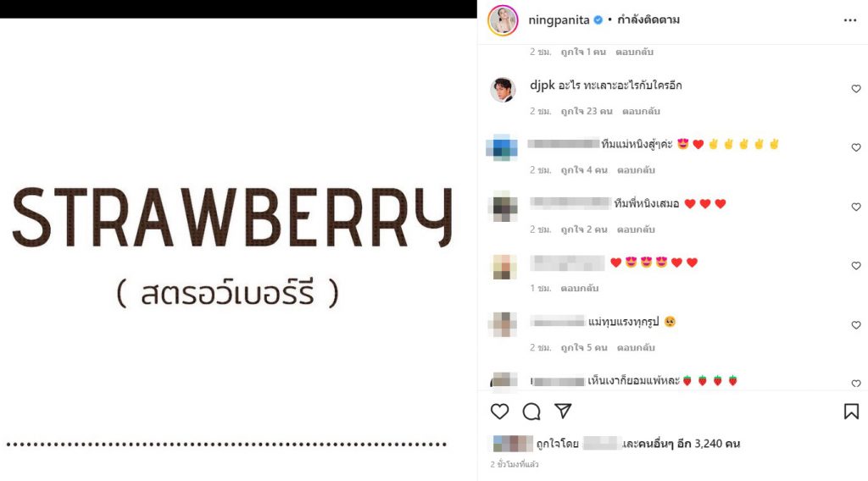This screenshot has width=868, height=481.
Task: Open djpk username in comment
Action: coord(542,86)
